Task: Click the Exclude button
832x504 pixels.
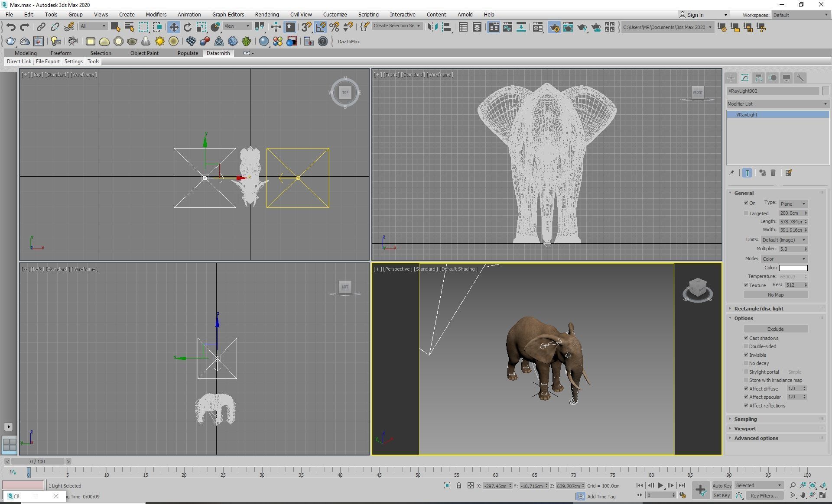Action: [x=776, y=329]
